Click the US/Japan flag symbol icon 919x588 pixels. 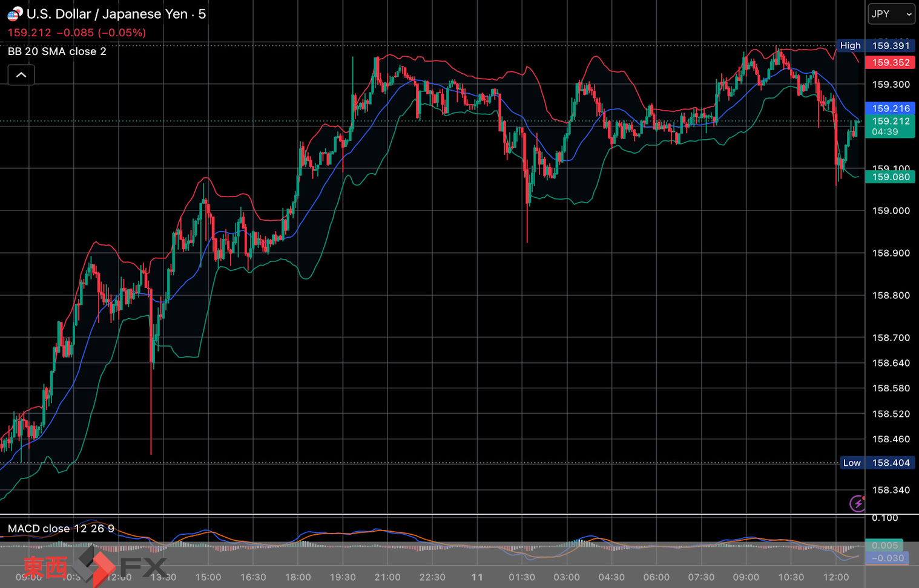point(15,14)
